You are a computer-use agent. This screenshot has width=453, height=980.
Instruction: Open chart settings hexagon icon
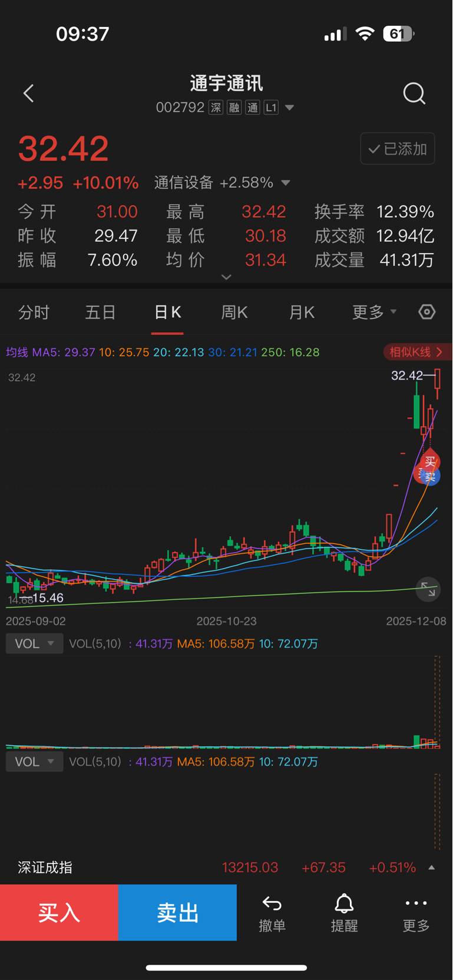(427, 311)
